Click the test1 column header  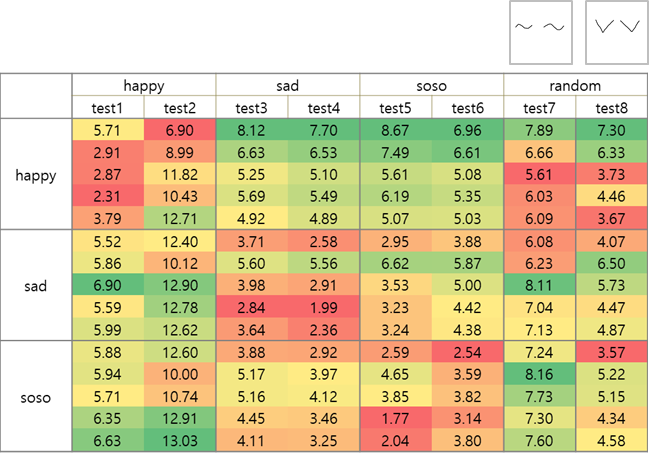(x=108, y=108)
